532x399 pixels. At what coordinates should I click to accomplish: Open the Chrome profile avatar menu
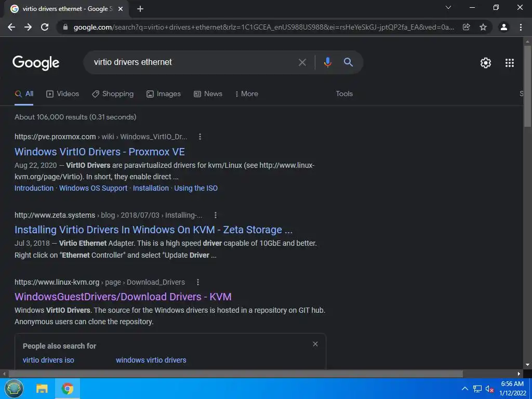coord(504,27)
